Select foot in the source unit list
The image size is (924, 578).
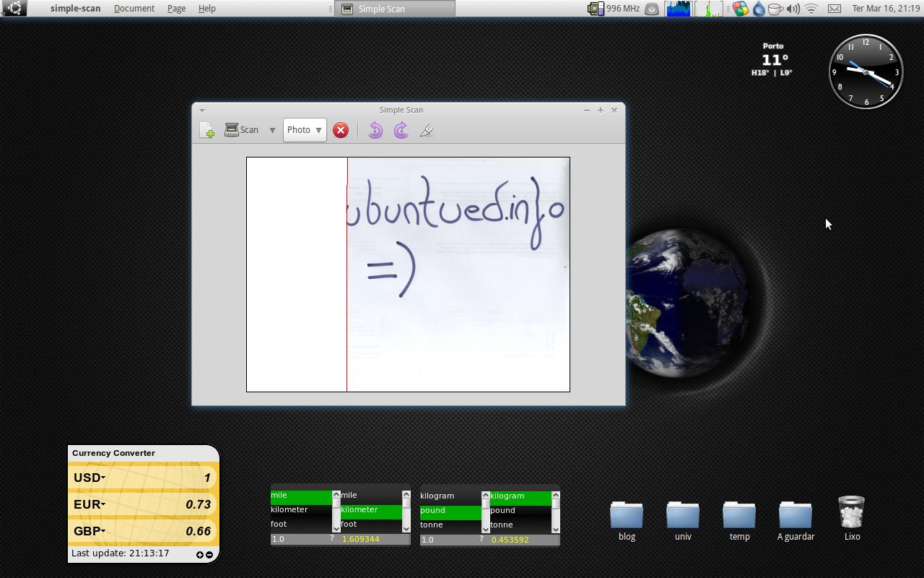301,525
